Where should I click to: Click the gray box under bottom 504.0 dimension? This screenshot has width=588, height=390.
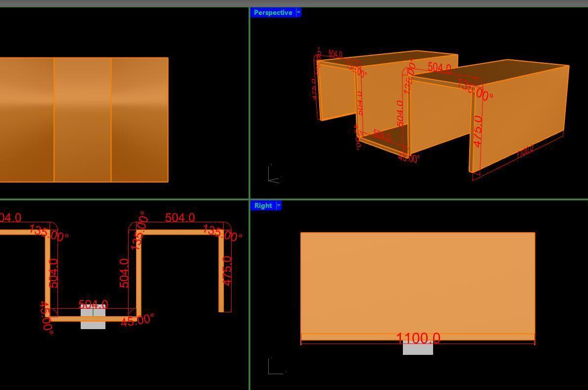click(x=93, y=323)
